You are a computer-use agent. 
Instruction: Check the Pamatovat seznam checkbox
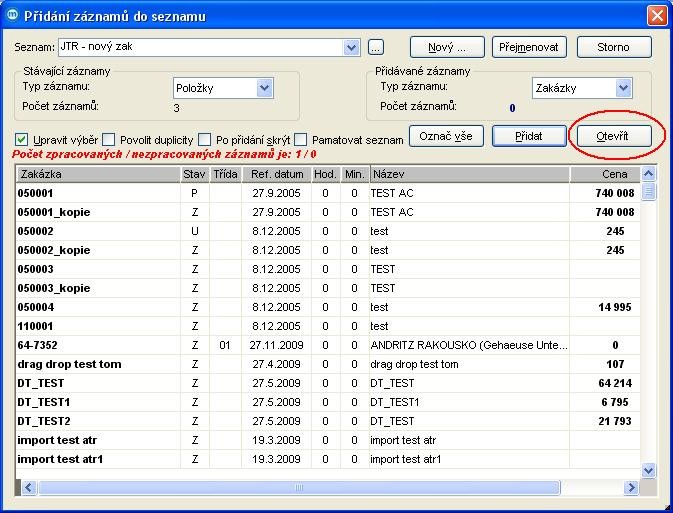point(301,140)
